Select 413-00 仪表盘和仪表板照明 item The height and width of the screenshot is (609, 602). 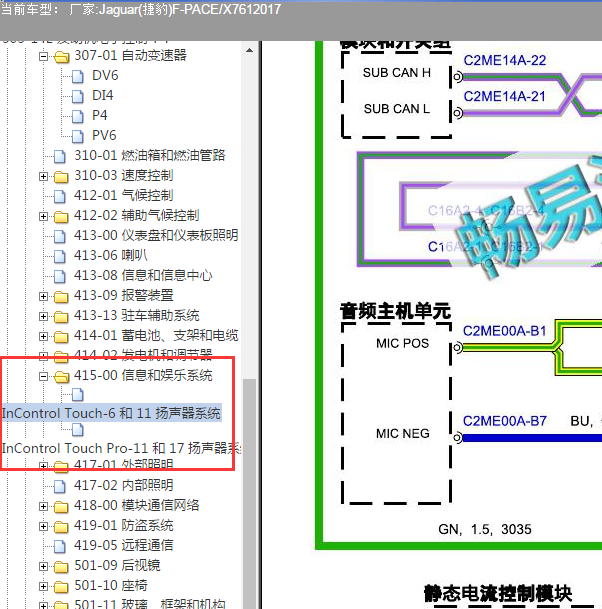click(x=156, y=235)
